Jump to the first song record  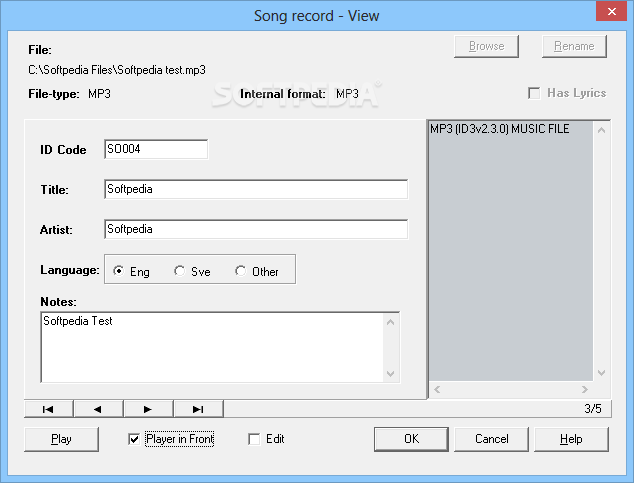tap(49, 409)
